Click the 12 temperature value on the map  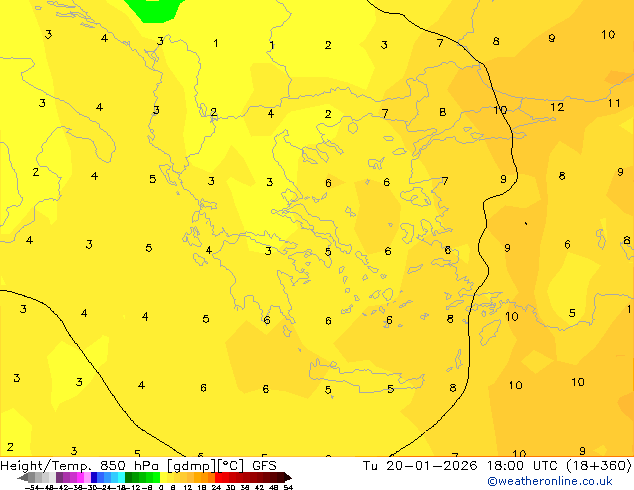point(557,107)
